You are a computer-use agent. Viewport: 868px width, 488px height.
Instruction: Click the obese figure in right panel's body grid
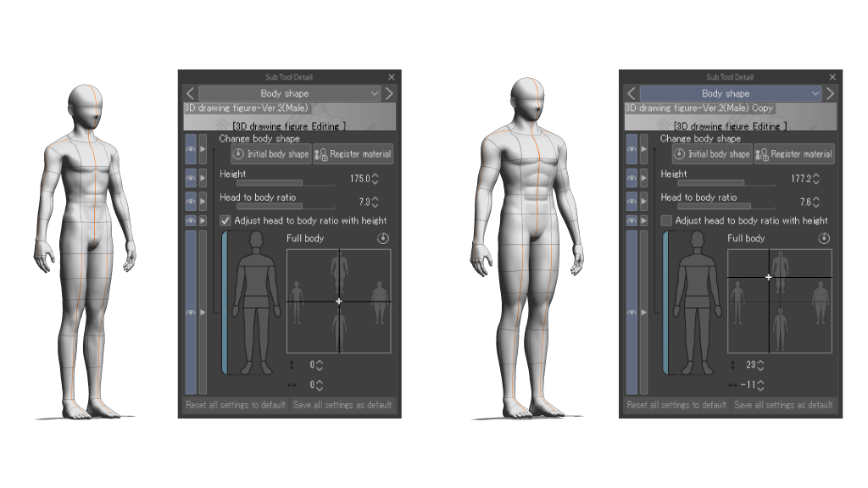[821, 298]
